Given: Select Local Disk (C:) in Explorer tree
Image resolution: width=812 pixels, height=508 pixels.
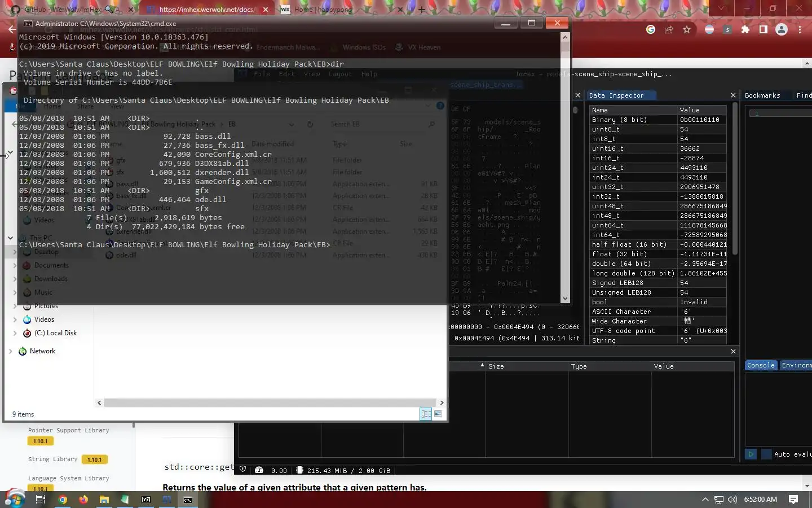Looking at the screenshot, I should pyautogui.click(x=55, y=333).
